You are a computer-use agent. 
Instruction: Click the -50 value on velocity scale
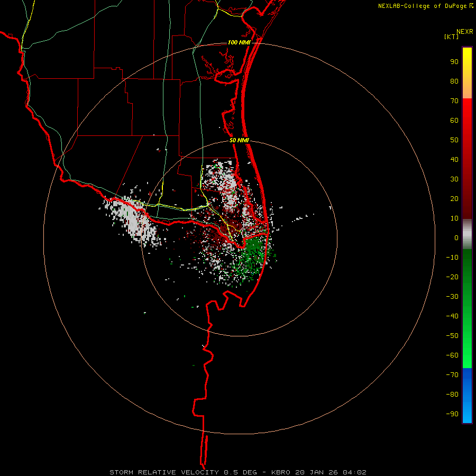point(452,336)
